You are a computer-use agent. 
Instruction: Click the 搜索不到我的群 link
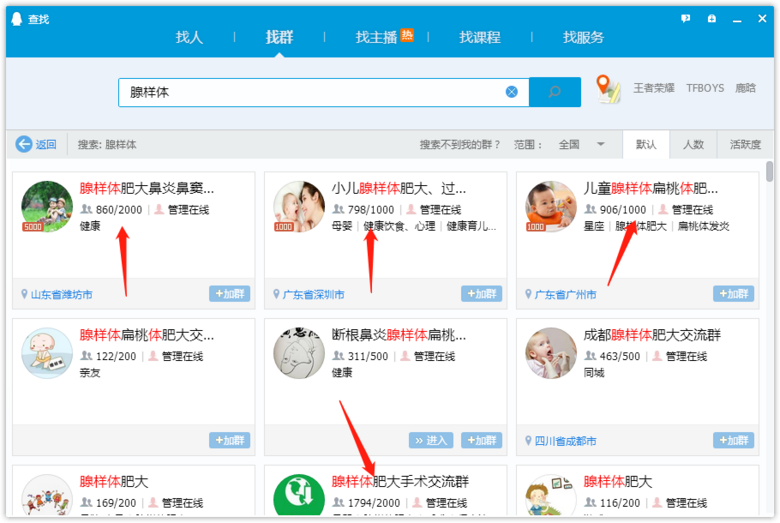(x=459, y=144)
